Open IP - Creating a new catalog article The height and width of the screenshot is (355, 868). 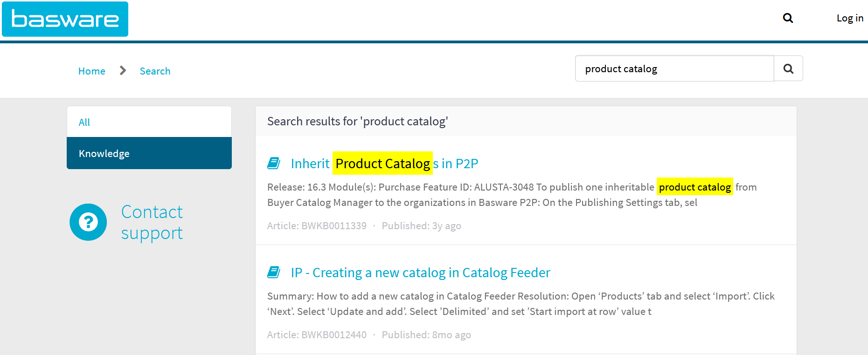coord(421,273)
